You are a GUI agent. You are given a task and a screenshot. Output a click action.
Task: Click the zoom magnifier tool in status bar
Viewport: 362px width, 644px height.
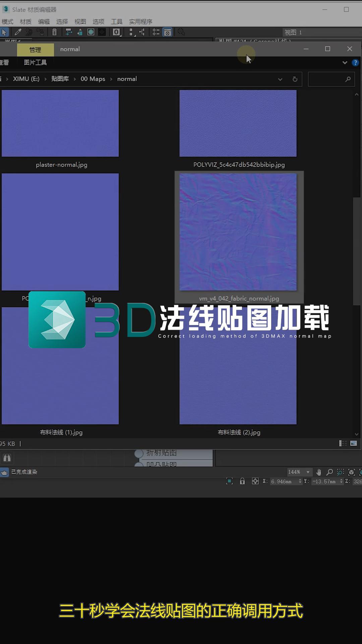pyautogui.click(x=330, y=472)
